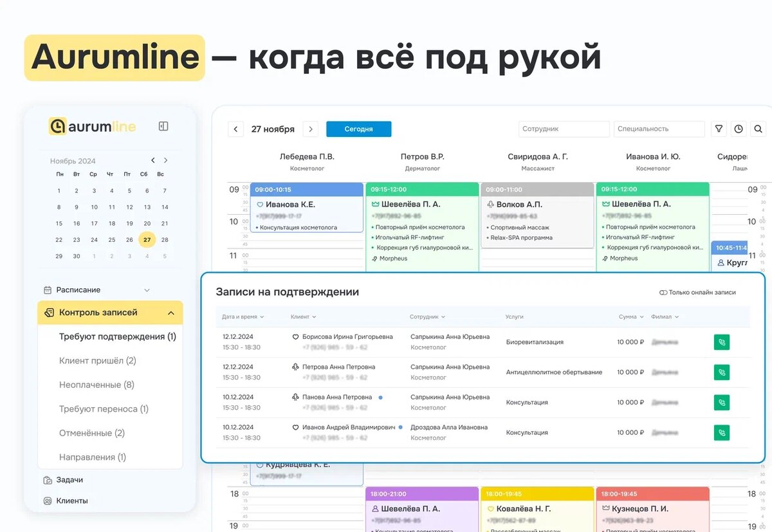772x532 pixels.
Task: Click the Клиенты sidebar icon
Action: point(47,501)
